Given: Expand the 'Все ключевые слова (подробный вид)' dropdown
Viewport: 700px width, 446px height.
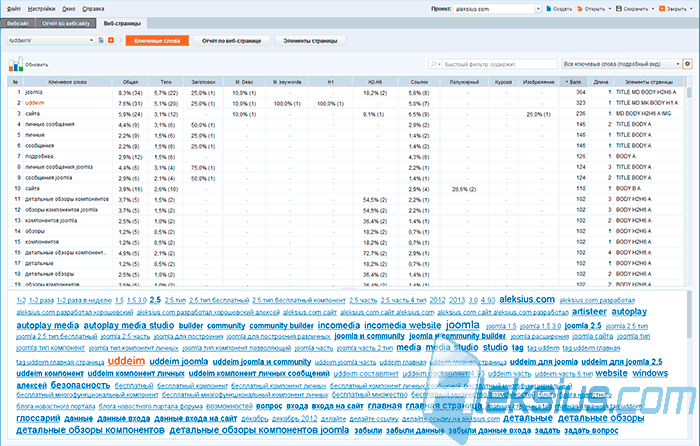Looking at the screenshot, I should [678, 64].
